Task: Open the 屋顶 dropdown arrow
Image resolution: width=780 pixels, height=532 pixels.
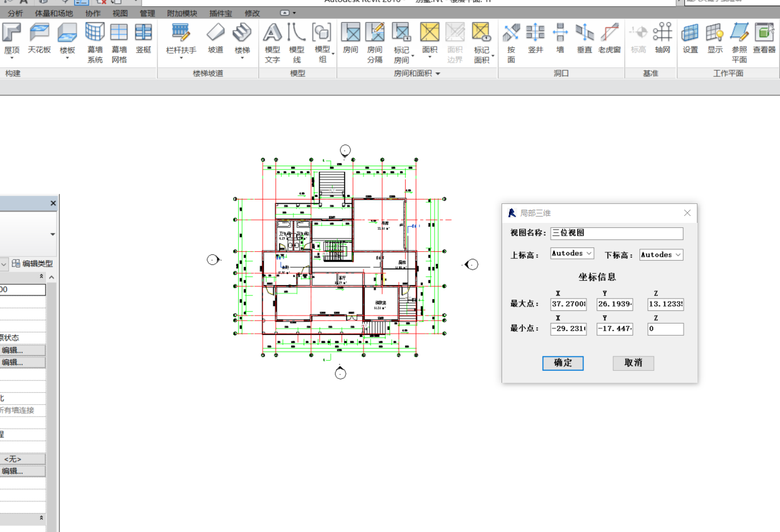Action: click(12, 58)
